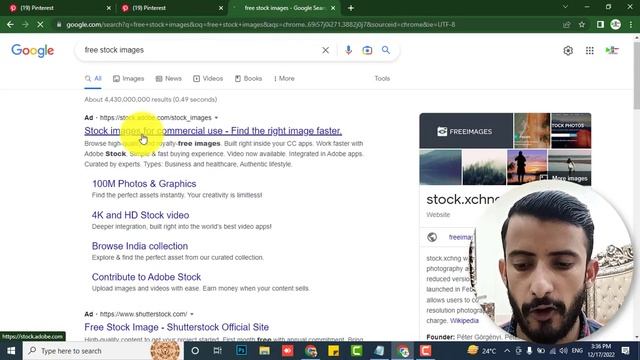The height and width of the screenshot is (360, 640).
Task: Click the sunset silhouette image thumbnail
Action: pos(527,167)
